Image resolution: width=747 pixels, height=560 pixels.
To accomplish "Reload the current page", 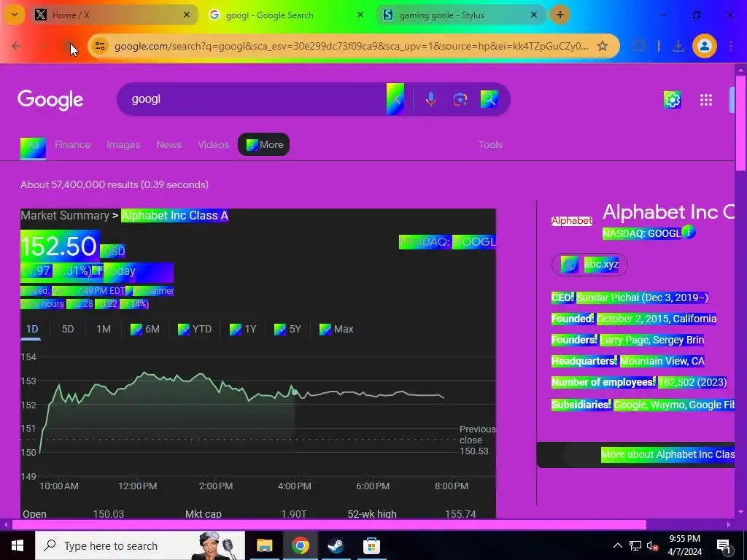I will click(x=71, y=46).
